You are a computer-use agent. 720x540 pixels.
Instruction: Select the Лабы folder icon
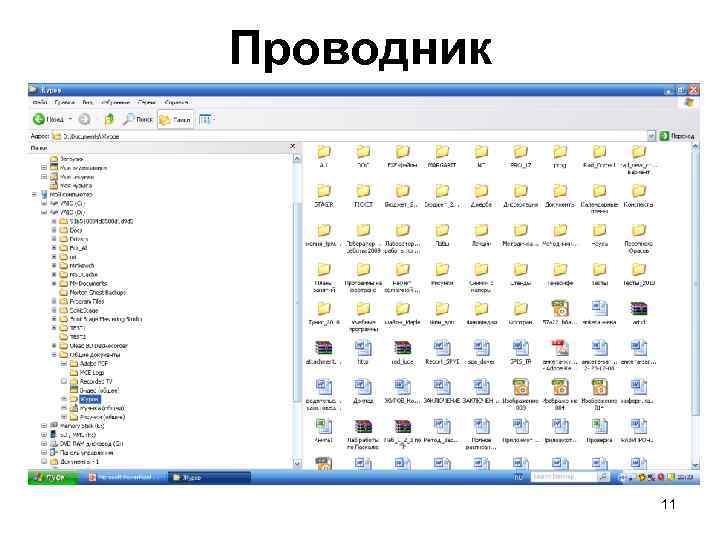coord(442,231)
